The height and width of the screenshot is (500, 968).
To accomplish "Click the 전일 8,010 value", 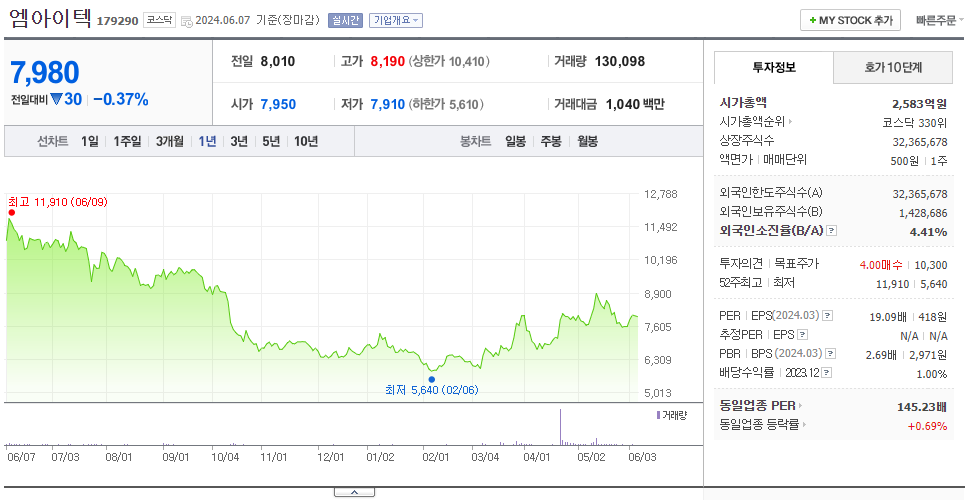I will coord(278,62).
